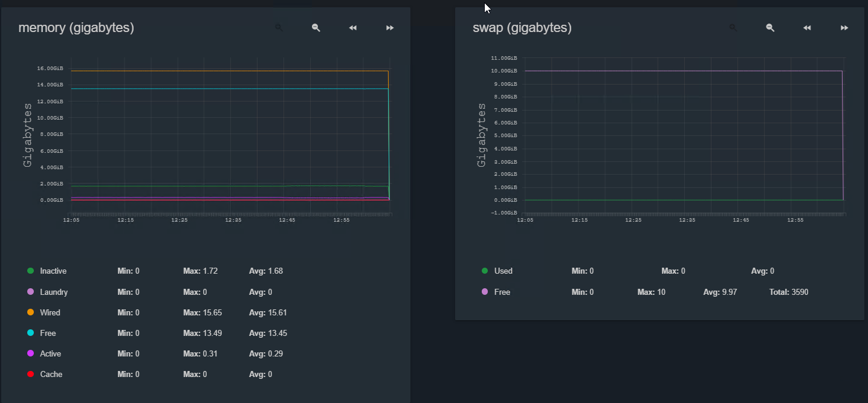The image size is (868, 403).
Task: Click the orange Wired line in memory chart
Action: click(x=230, y=71)
